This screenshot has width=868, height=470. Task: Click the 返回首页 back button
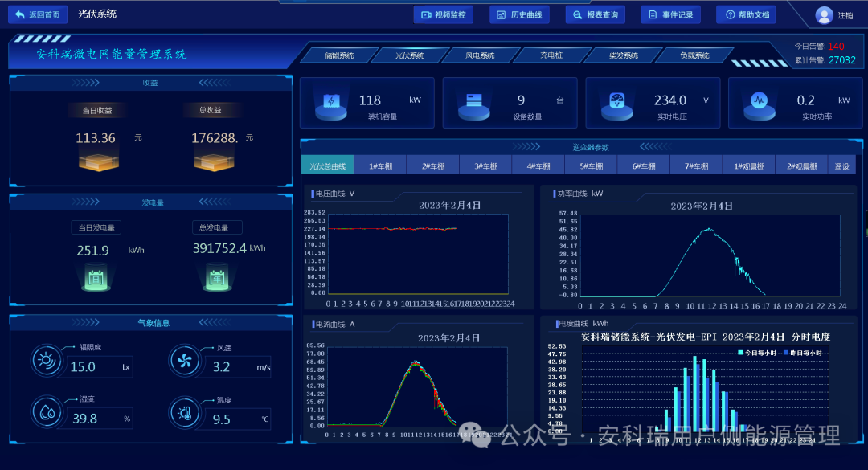pos(38,15)
